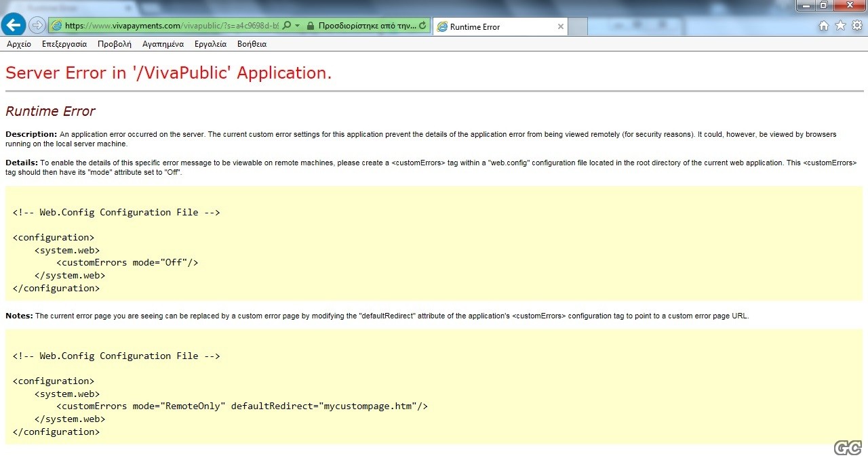
Task: Open the Επεξεργασία menu
Action: click(64, 44)
